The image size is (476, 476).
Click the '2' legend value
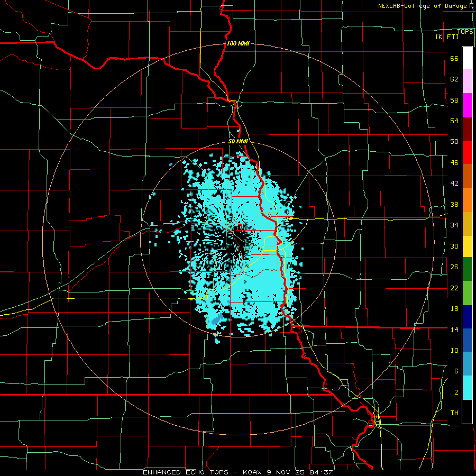tap(456, 392)
